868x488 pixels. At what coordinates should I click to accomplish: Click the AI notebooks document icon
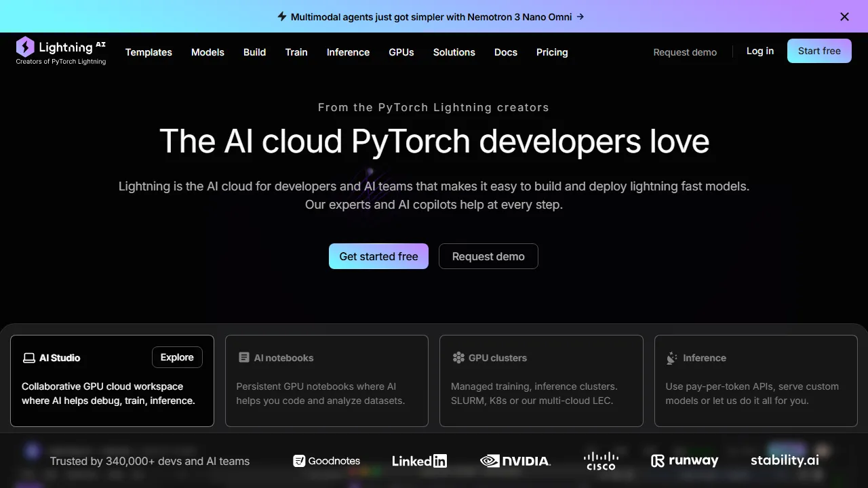(244, 357)
